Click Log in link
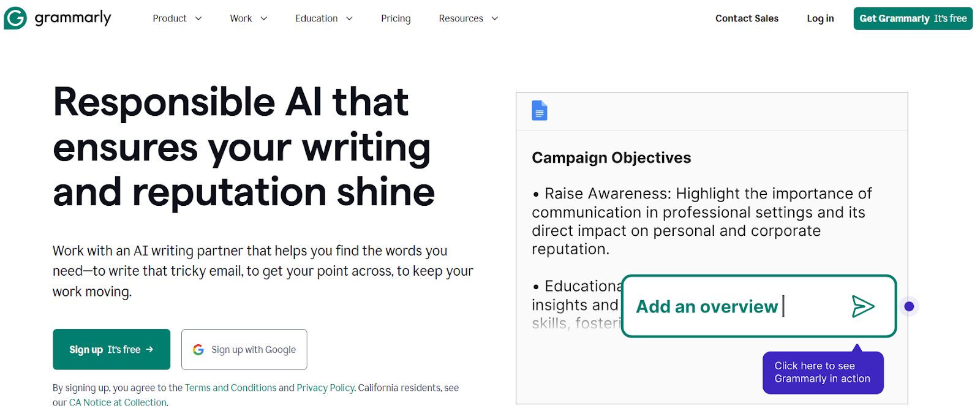The height and width of the screenshot is (408, 980). [820, 18]
